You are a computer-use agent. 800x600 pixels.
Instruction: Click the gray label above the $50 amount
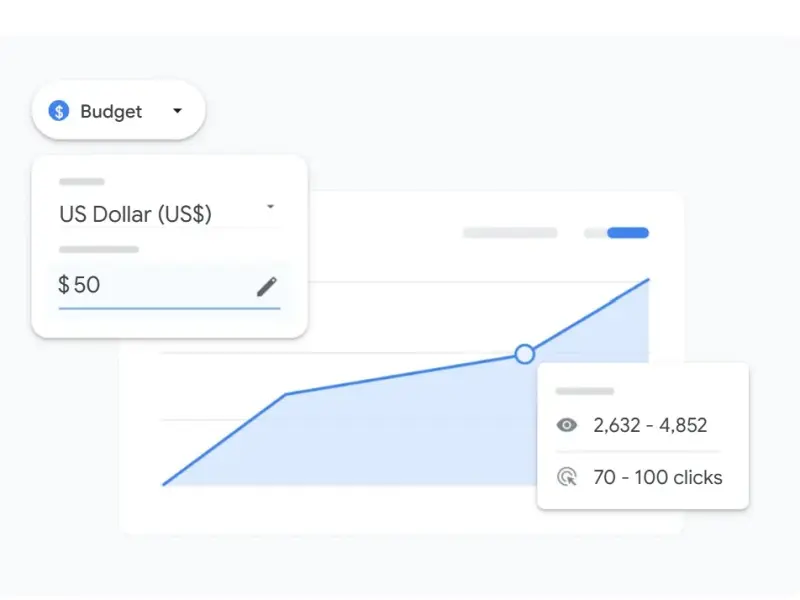(x=98, y=249)
